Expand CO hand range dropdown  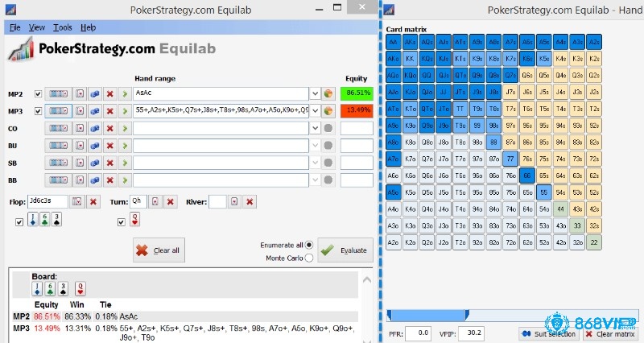[x=315, y=129]
